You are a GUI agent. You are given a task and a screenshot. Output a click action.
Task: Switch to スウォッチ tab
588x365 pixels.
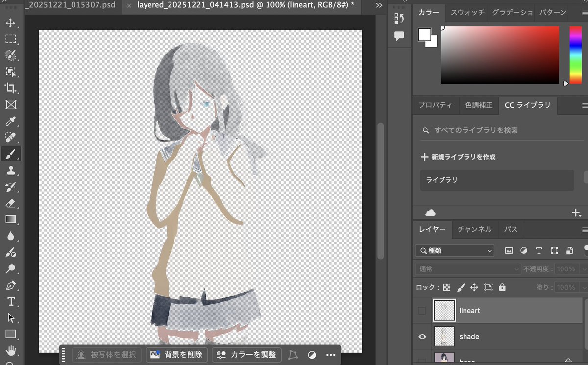click(467, 12)
